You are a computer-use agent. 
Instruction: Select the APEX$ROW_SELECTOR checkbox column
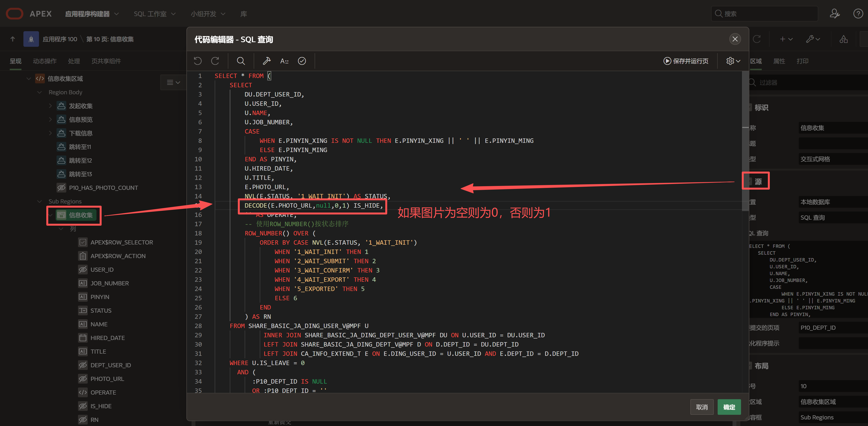121,242
